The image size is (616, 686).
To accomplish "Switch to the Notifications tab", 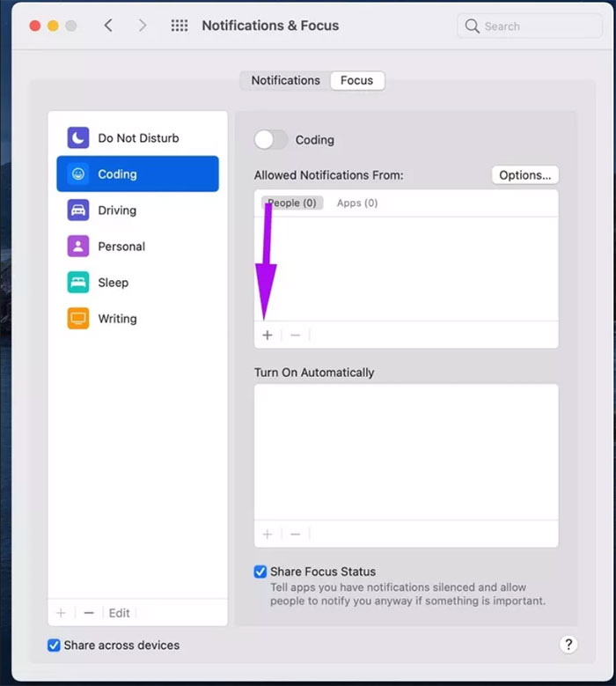I will click(285, 80).
